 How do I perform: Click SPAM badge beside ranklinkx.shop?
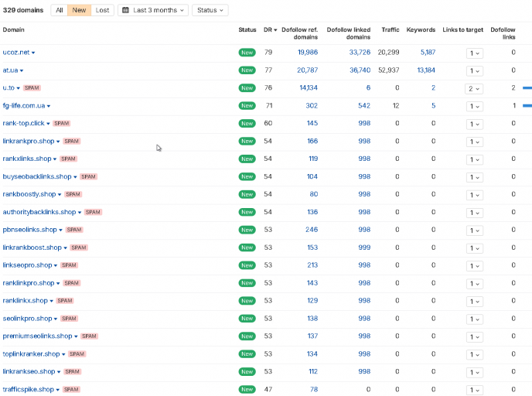pos(65,301)
